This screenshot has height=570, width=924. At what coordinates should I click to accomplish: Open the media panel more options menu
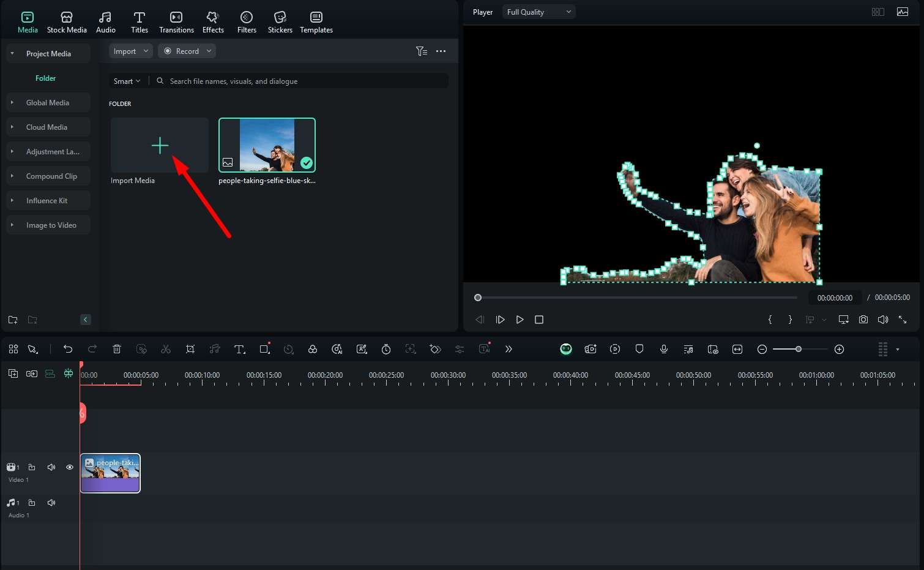[x=441, y=51]
